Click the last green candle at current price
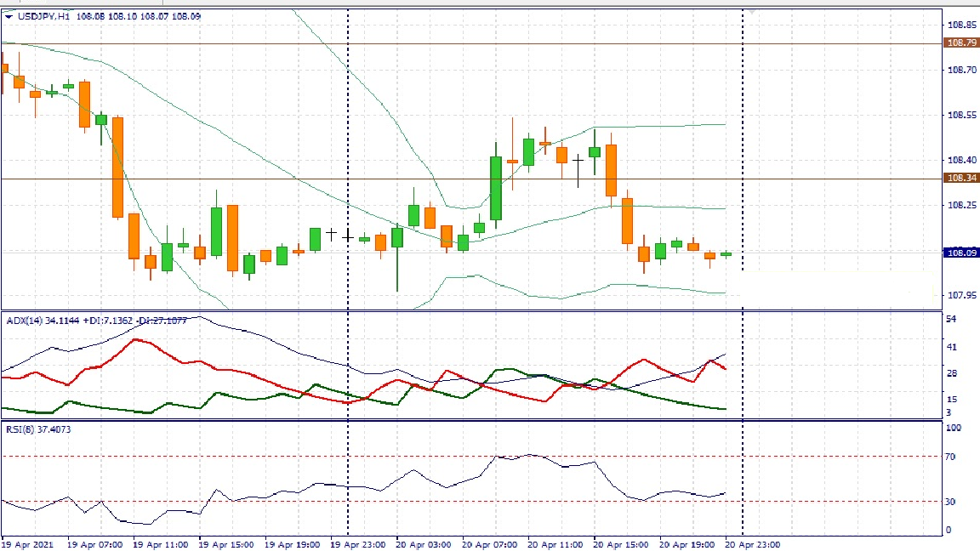 726,254
